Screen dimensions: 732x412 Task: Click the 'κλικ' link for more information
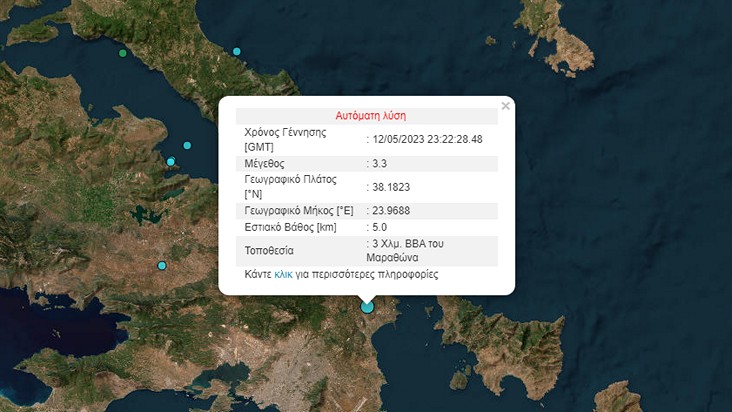point(283,274)
